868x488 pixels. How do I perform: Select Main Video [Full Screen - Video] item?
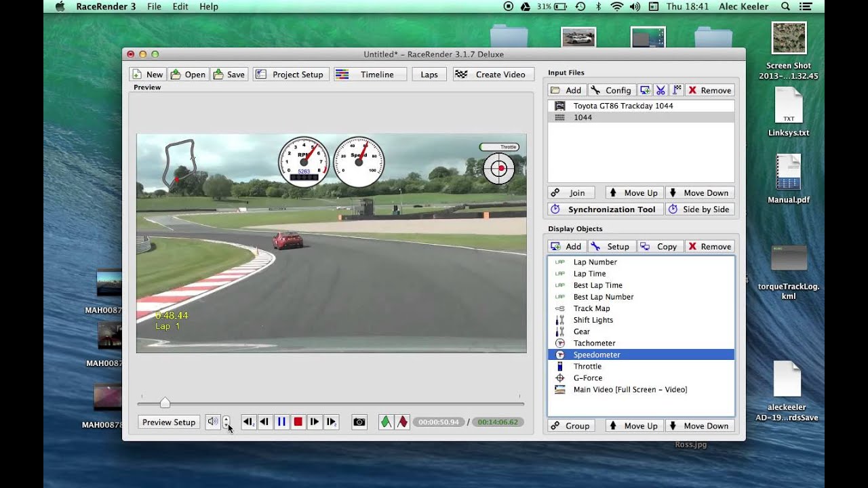click(641, 389)
